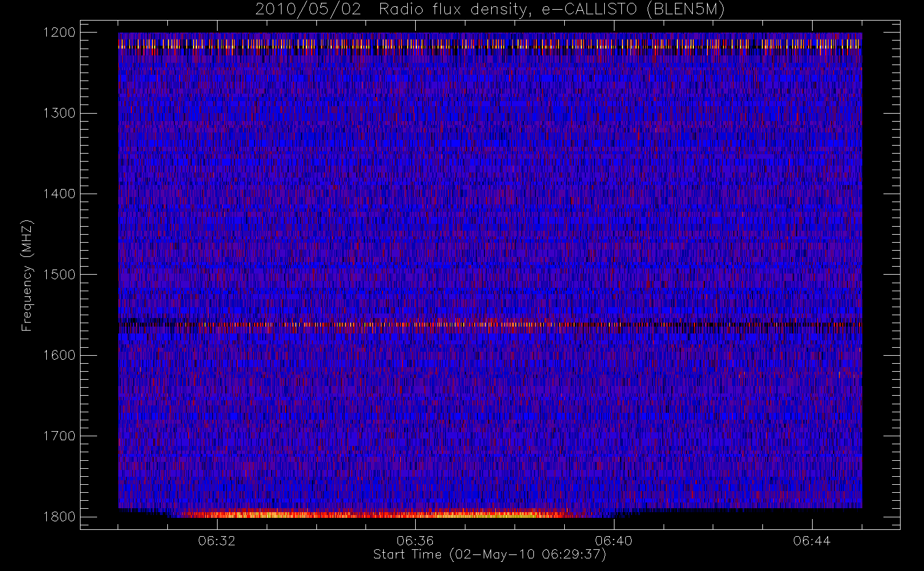Select the 1500 frequency axis label
The height and width of the screenshot is (571, 924).
tap(59, 275)
